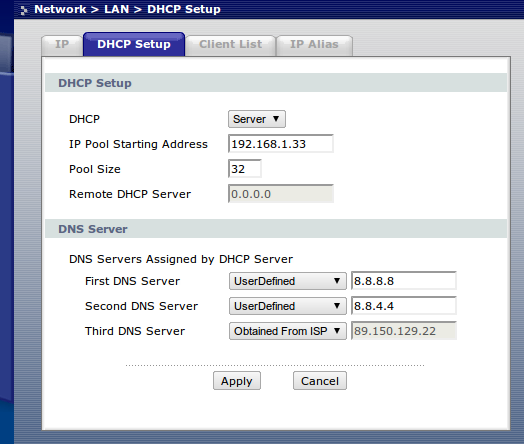Click the Pool Size label
Viewport: 524px width, 444px height.
95,169
